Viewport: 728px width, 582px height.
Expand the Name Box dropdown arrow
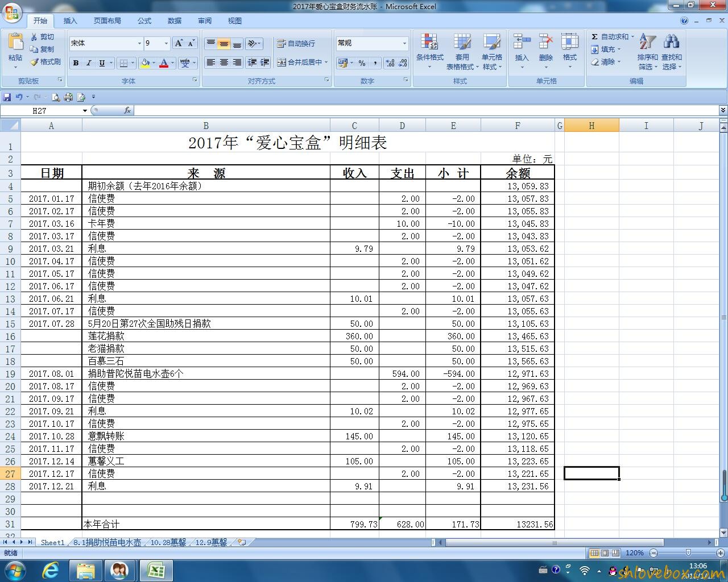point(85,111)
